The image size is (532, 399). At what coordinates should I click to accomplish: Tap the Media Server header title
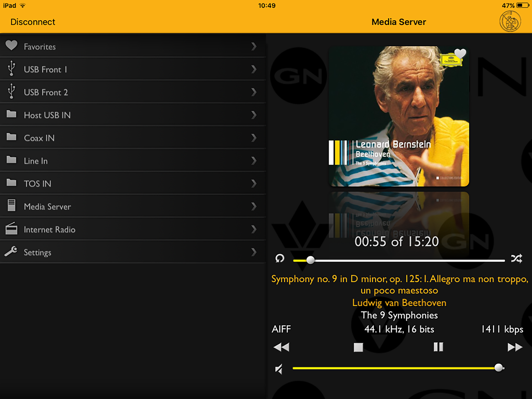pyautogui.click(x=399, y=22)
